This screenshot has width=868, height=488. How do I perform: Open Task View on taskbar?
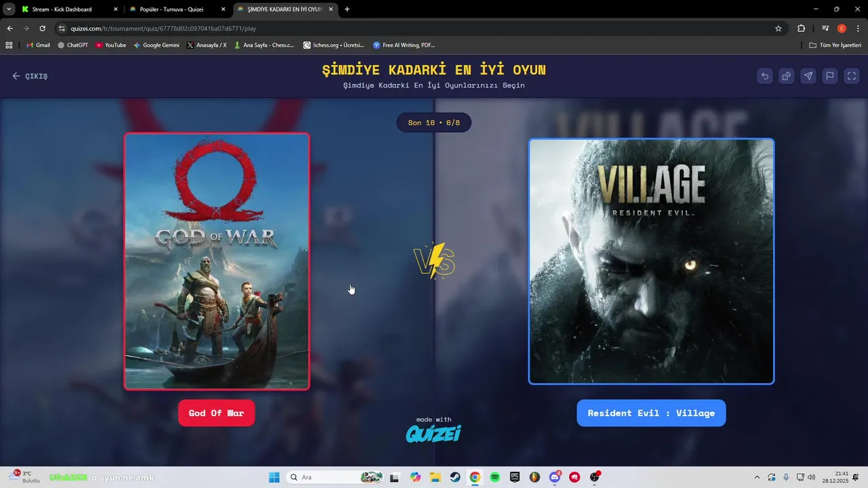coord(395,477)
